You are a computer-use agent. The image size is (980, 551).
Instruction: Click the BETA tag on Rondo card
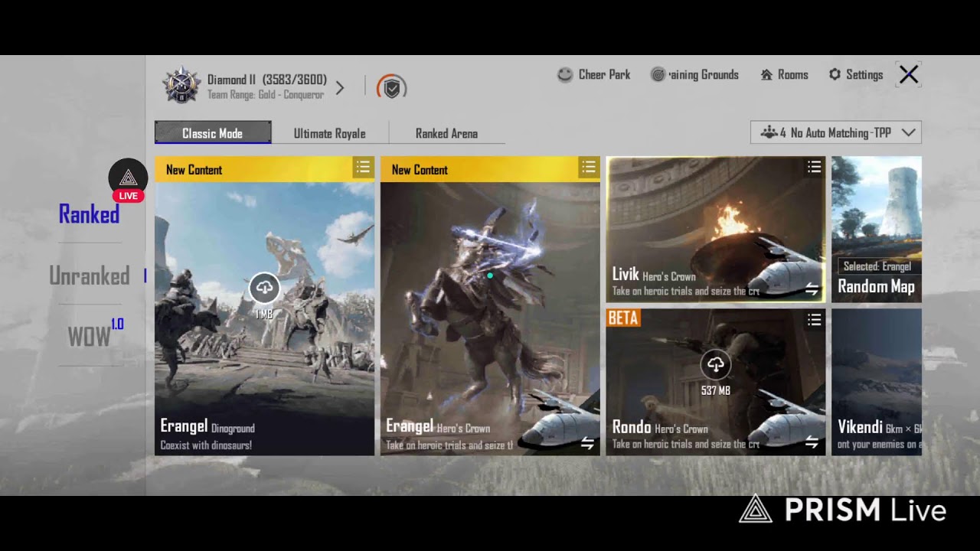click(623, 318)
